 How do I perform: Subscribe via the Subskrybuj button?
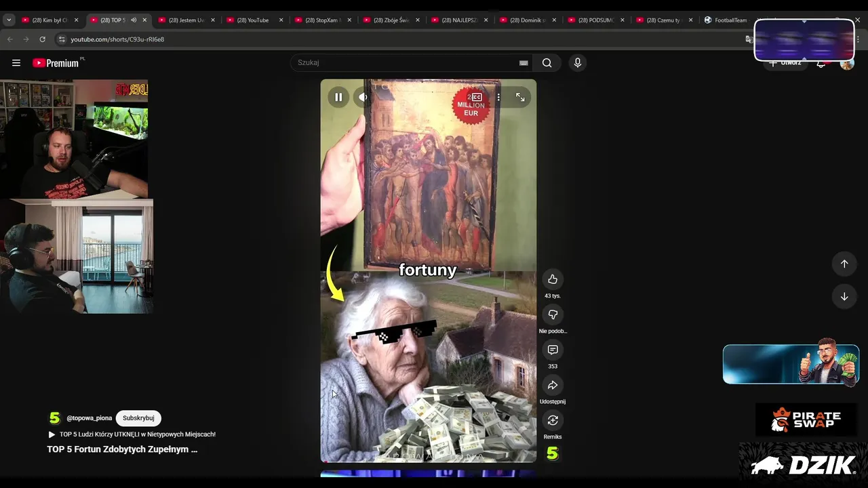click(138, 418)
